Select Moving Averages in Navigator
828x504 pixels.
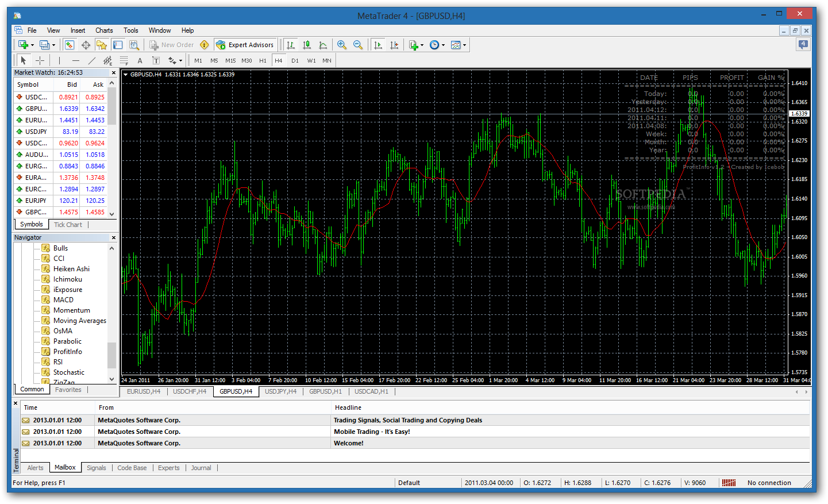click(79, 321)
